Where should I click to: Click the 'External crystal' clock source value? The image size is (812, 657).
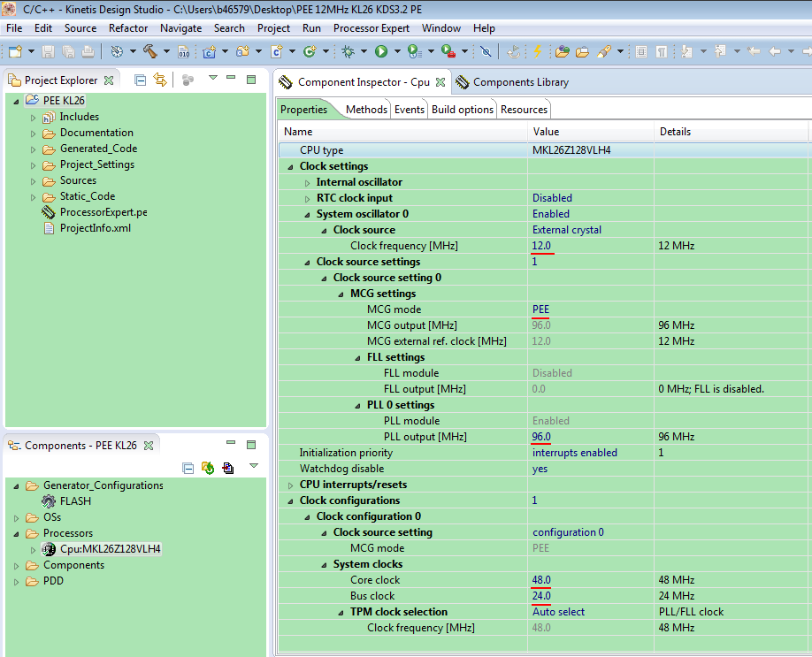tap(567, 230)
